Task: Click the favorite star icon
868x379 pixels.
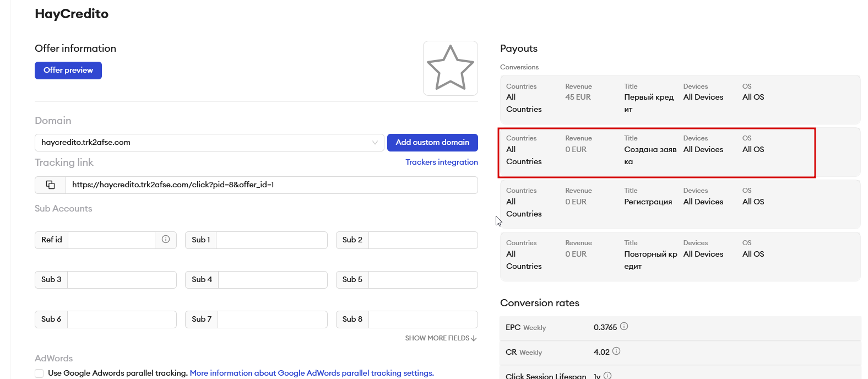Action: point(450,68)
